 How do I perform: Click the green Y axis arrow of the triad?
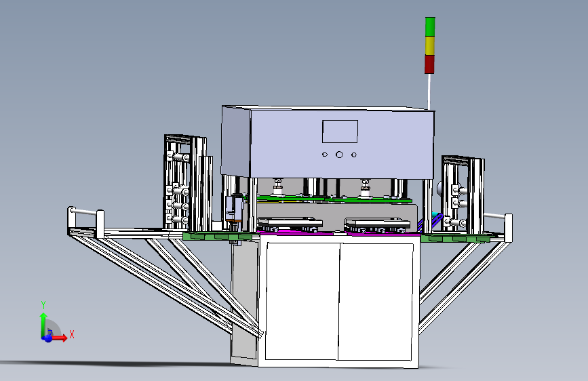pos(43,325)
